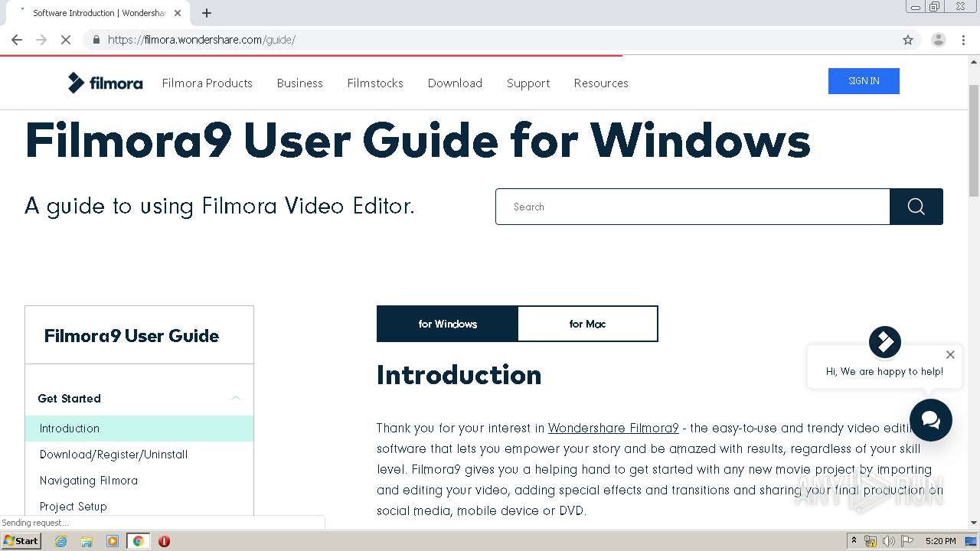Screen dimensions: 980x551
Task: Open the chat bubble widget
Action: (x=930, y=419)
